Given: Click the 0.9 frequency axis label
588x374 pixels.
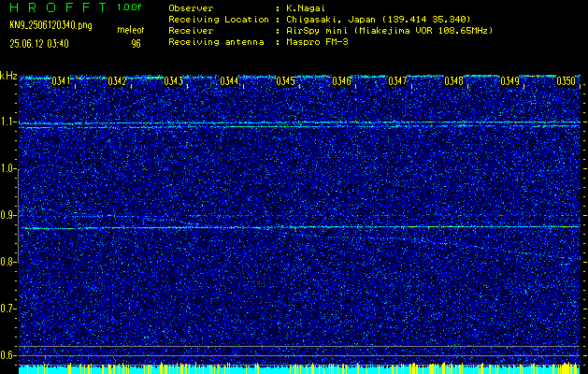Looking at the screenshot, I should click(x=7, y=215).
